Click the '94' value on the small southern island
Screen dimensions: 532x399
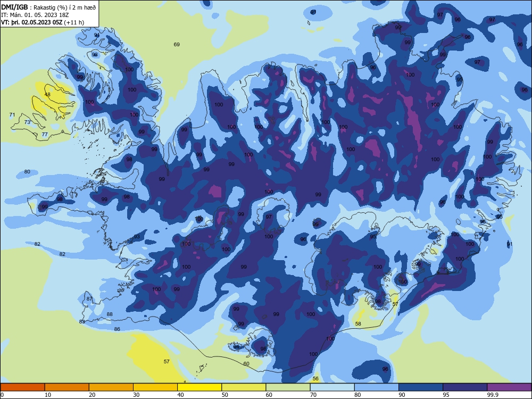click(x=236, y=347)
